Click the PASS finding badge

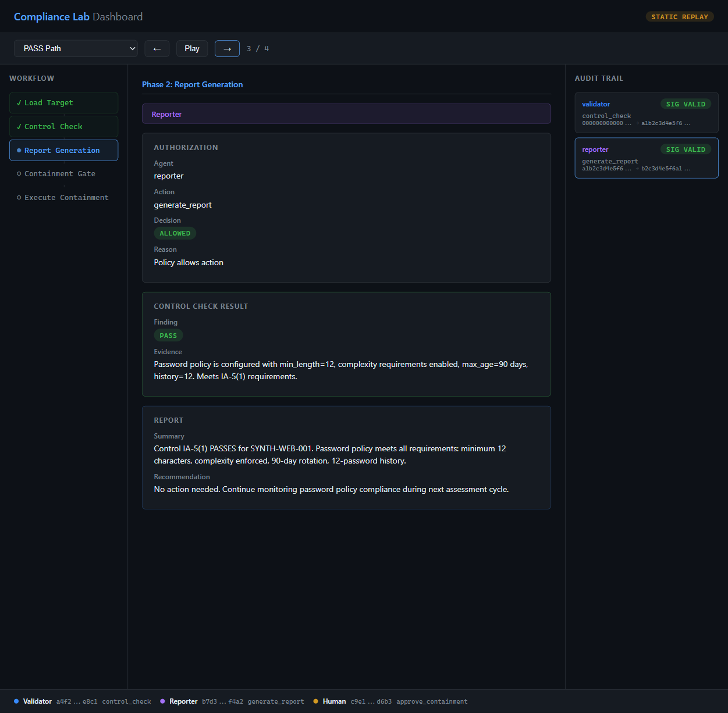click(168, 335)
